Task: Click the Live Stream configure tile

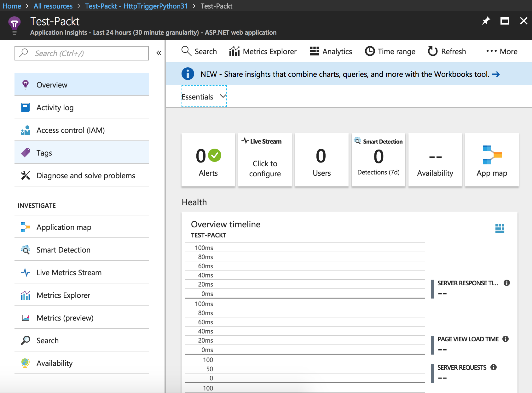Action: pos(265,160)
